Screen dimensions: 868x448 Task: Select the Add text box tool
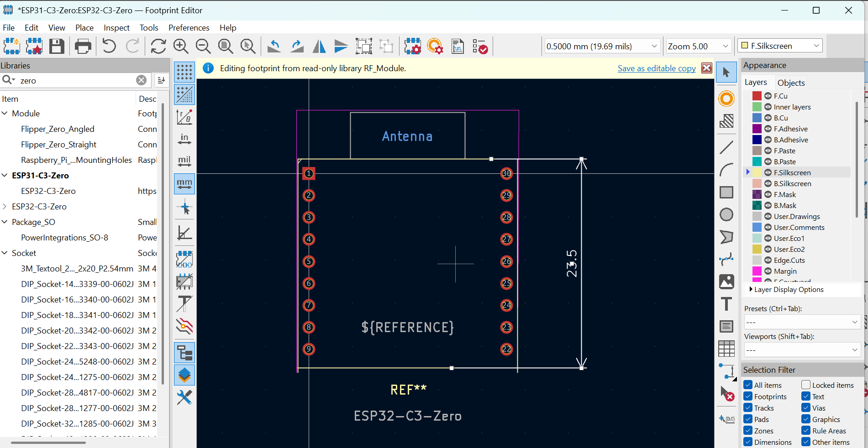(x=726, y=326)
